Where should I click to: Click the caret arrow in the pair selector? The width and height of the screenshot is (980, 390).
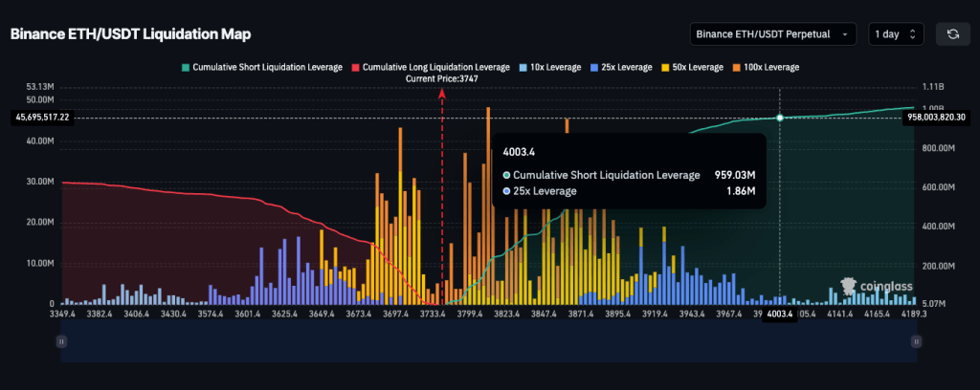(x=845, y=34)
